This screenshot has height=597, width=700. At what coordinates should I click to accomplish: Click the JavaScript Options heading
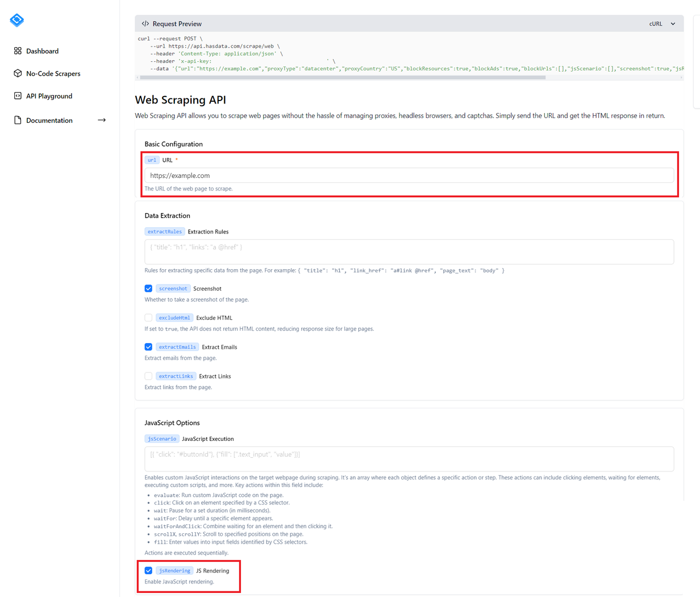[x=172, y=423]
